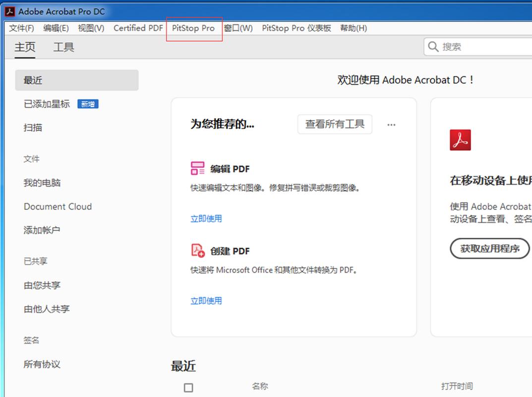The image size is (532, 397).
Task: Open the 编辑(E) menu
Action: click(56, 28)
